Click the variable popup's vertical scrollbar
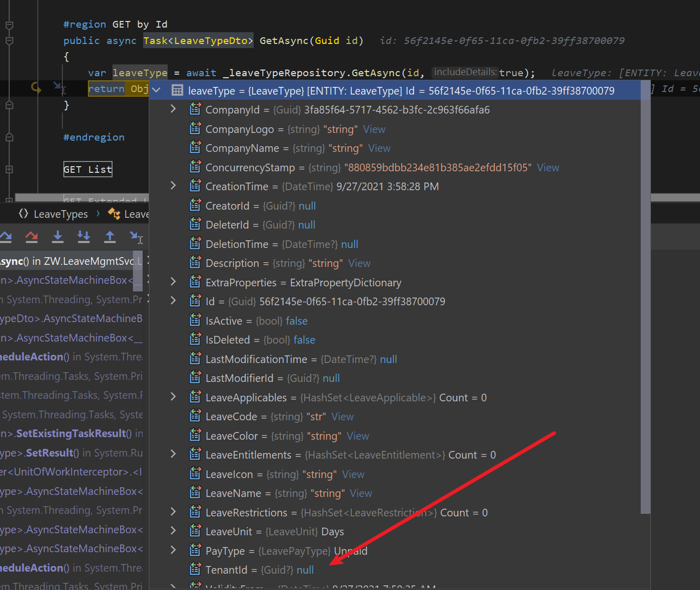Image resolution: width=700 pixels, height=590 pixels. pyautogui.click(x=645, y=307)
